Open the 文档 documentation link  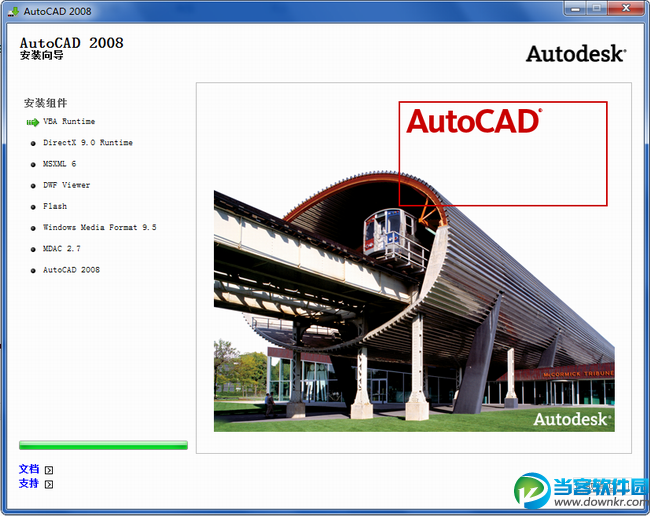[x=29, y=469]
